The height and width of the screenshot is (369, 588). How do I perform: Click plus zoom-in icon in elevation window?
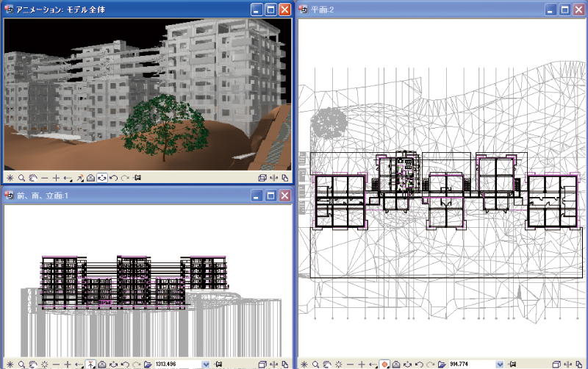click(x=68, y=364)
